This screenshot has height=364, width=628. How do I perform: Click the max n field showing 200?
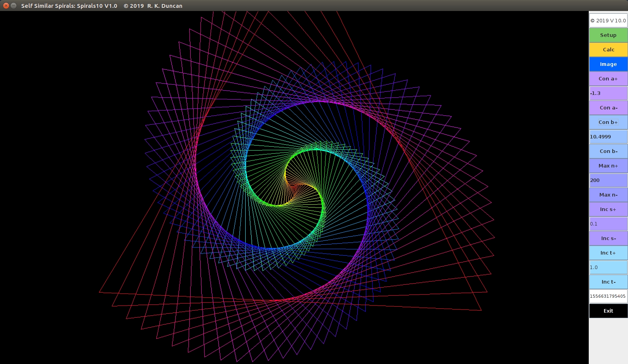[608, 180]
